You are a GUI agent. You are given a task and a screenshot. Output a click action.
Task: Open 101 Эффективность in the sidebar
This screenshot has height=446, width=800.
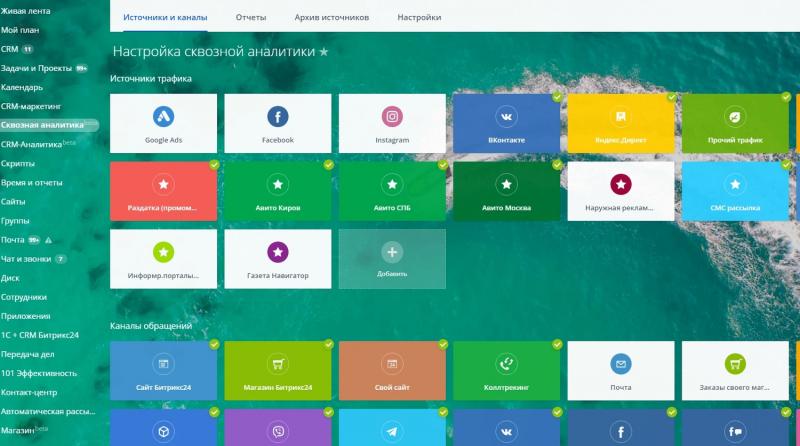click(39, 374)
